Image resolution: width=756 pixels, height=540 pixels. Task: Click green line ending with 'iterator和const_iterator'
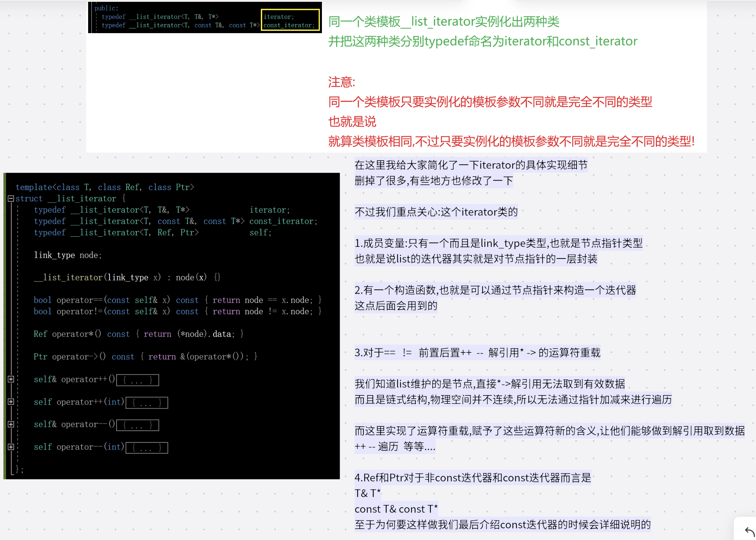(x=483, y=41)
